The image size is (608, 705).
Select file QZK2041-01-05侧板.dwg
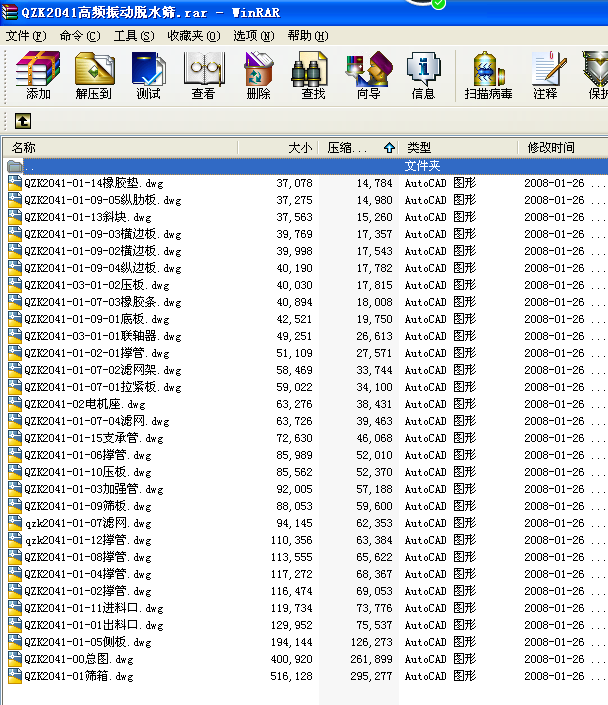click(88, 642)
